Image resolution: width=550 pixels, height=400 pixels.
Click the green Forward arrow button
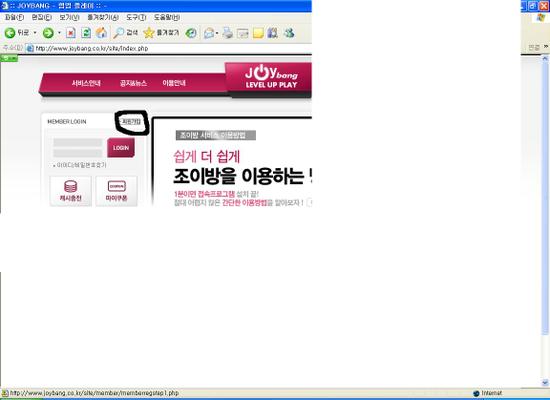[48, 33]
